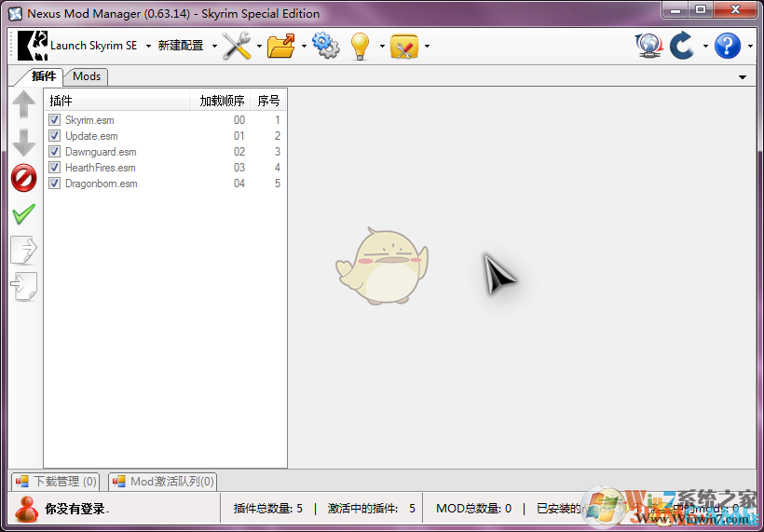Click Launch Skyrim SE button text
The image size is (764, 532).
coord(93,46)
